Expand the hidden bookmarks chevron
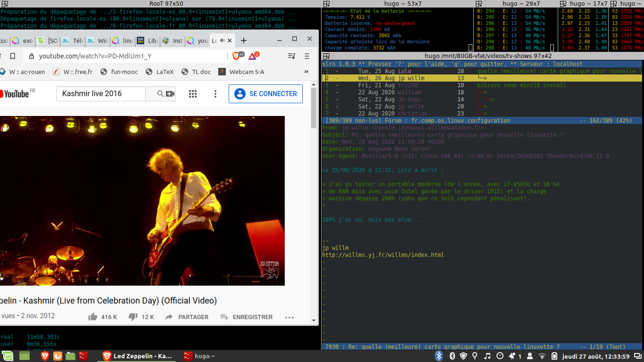 pyautogui.click(x=306, y=72)
